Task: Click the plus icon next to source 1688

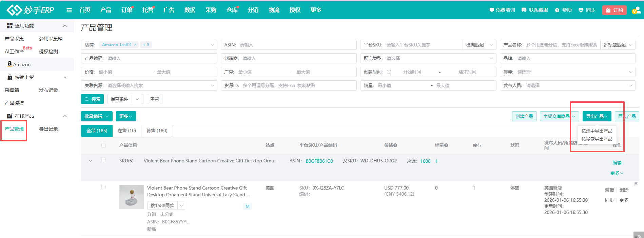Action: click(436, 161)
